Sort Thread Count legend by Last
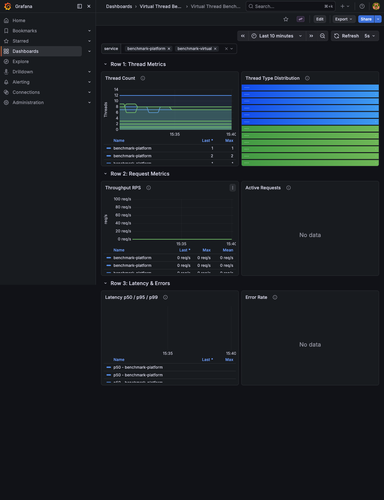This screenshot has width=384, height=500. pyautogui.click(x=207, y=140)
